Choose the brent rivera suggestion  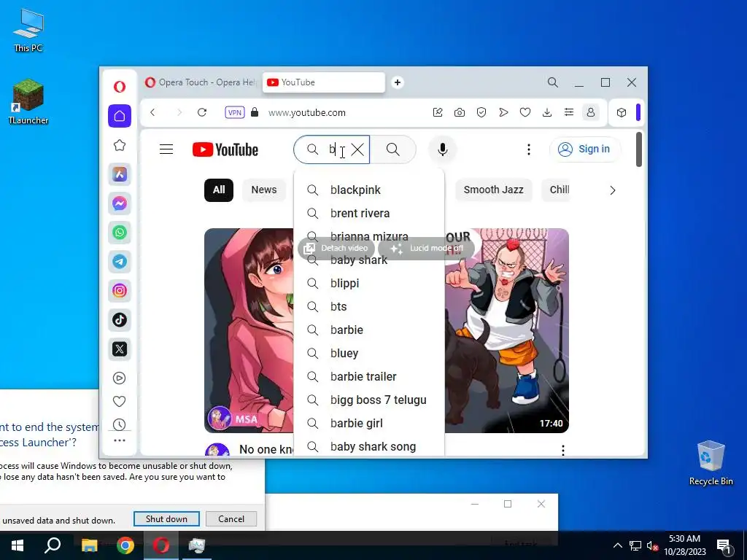(369, 214)
